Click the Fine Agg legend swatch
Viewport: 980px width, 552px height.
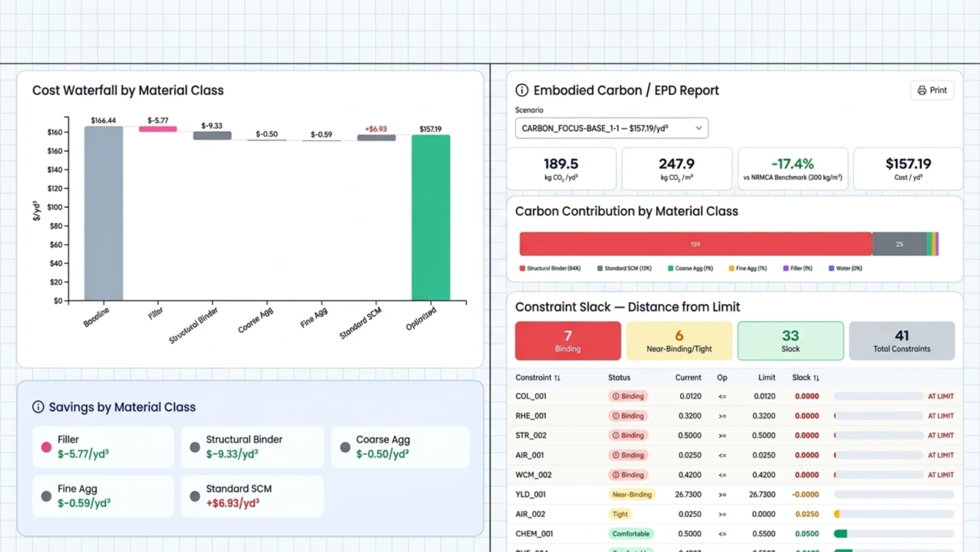pos(731,268)
